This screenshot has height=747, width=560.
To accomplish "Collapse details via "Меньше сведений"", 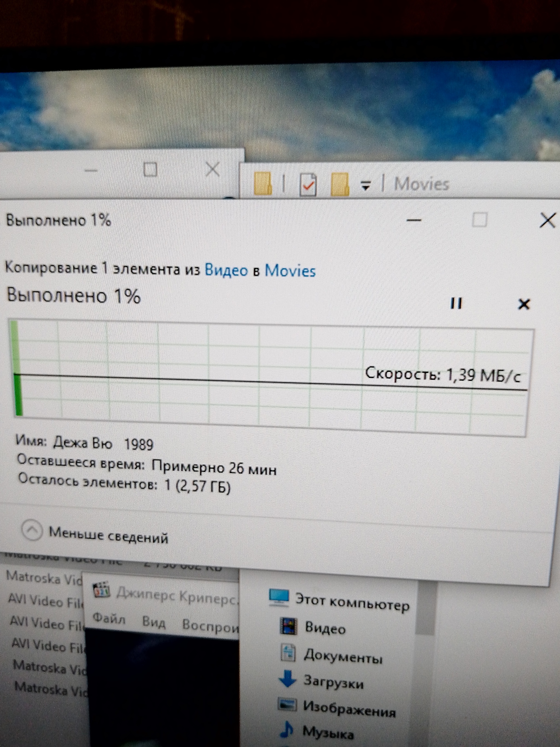I will pyautogui.click(x=95, y=533).
